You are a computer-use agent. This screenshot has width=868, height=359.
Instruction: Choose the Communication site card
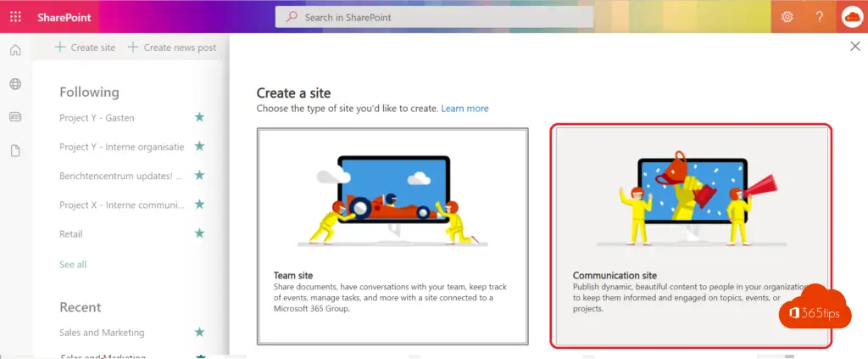click(692, 236)
